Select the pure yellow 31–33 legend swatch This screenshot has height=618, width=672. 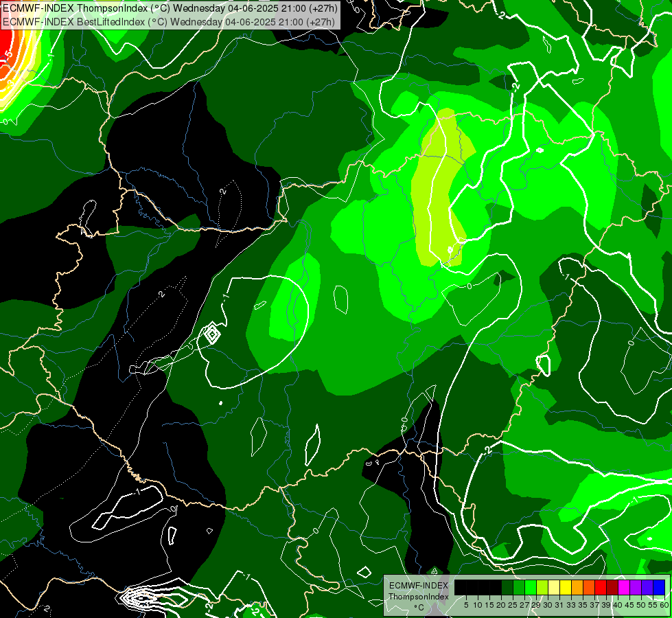click(566, 587)
